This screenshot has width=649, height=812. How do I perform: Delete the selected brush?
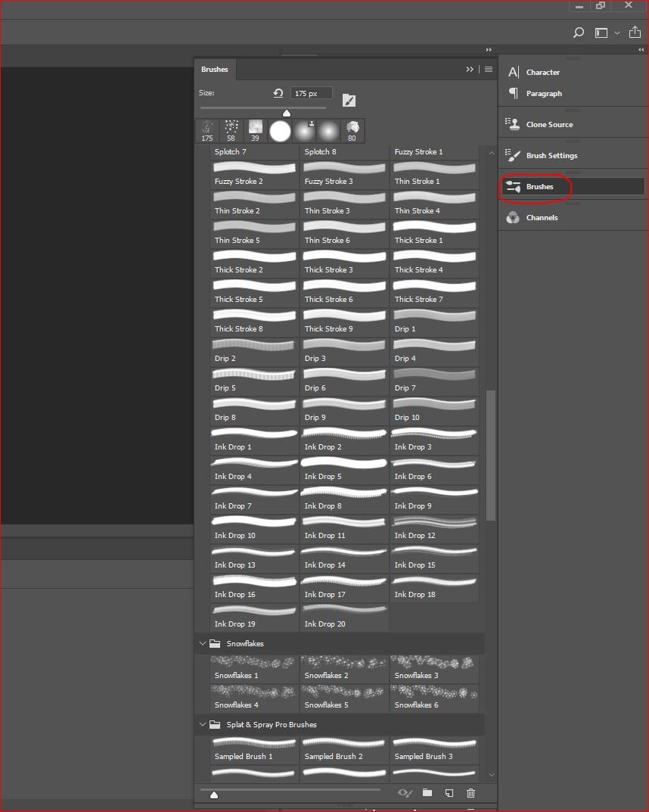click(471, 793)
